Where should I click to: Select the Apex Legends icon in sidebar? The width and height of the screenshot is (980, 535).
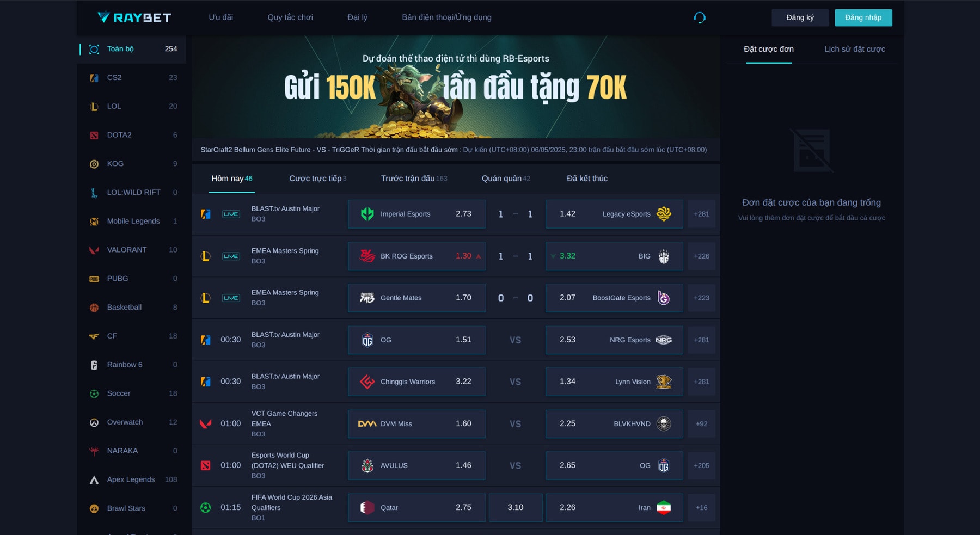pyautogui.click(x=94, y=480)
